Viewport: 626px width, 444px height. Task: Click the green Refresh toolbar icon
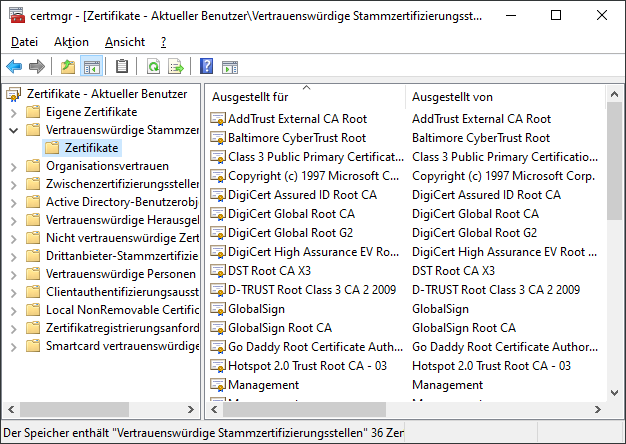tap(153, 67)
